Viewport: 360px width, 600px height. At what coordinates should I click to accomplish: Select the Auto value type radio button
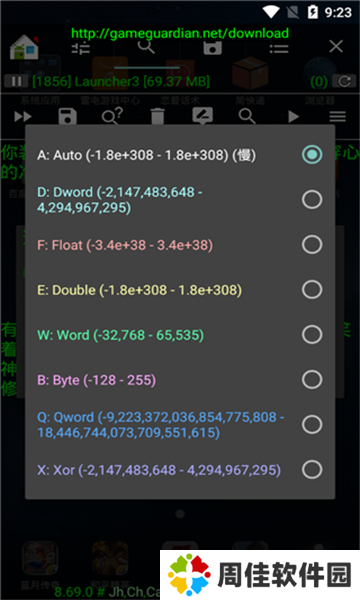(x=312, y=155)
